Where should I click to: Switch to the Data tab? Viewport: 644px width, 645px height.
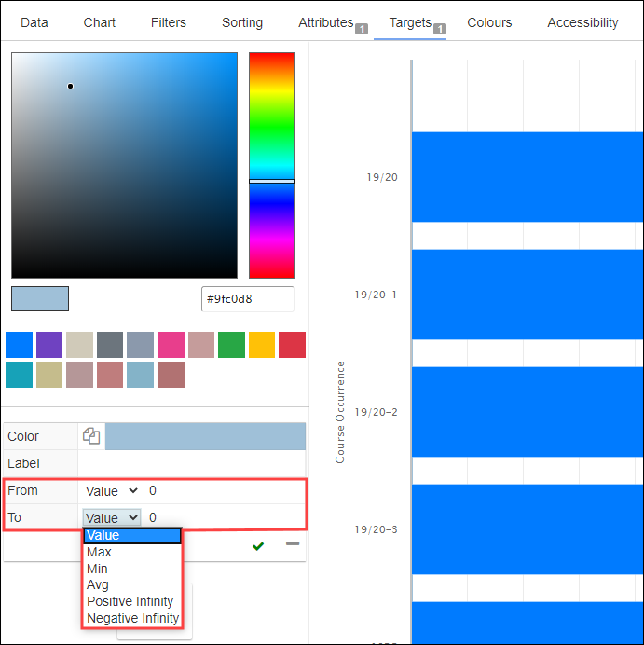(x=34, y=22)
